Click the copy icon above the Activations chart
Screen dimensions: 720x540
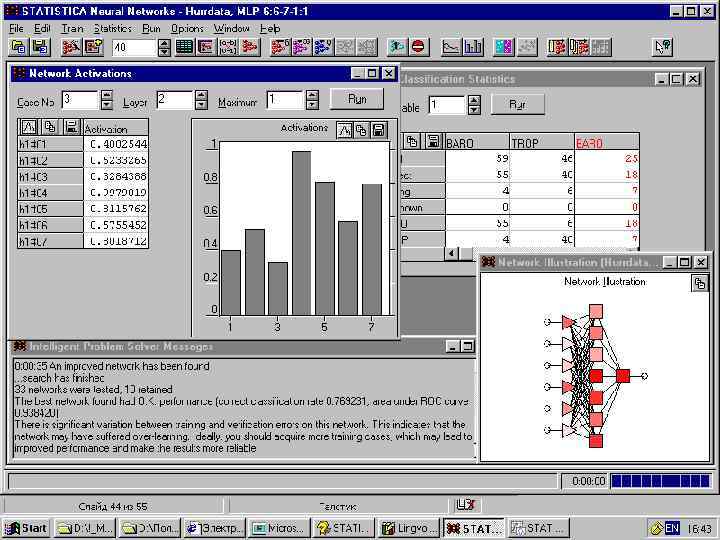click(x=361, y=130)
